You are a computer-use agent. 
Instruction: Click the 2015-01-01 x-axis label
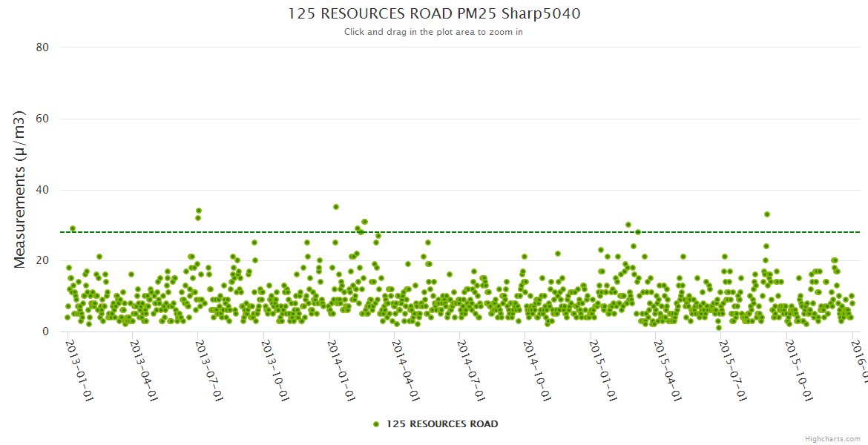[602, 369]
